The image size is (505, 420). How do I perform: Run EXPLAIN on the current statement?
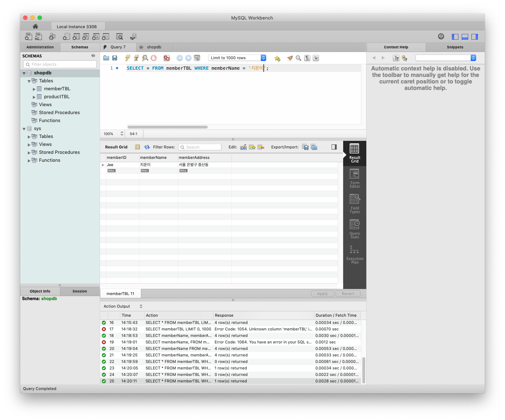click(x=145, y=58)
